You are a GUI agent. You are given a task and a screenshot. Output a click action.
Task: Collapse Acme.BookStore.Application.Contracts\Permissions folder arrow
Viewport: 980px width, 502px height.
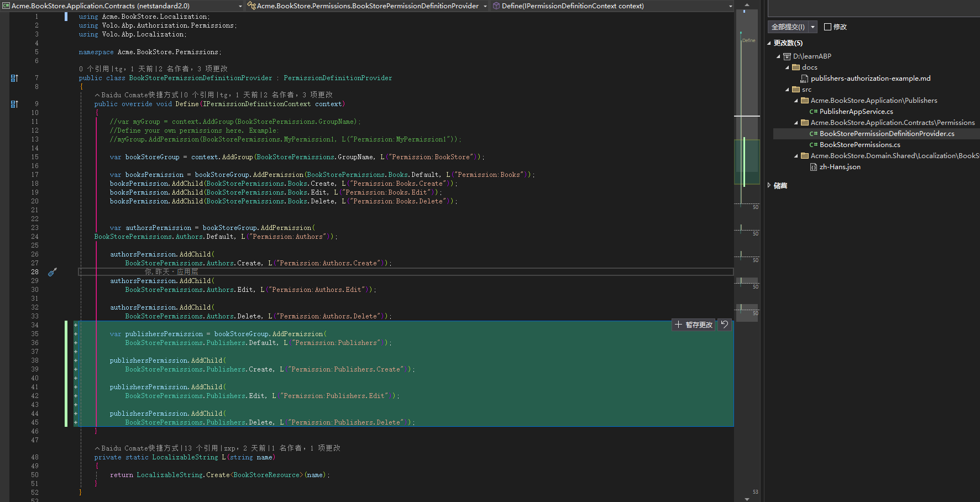pyautogui.click(x=796, y=123)
